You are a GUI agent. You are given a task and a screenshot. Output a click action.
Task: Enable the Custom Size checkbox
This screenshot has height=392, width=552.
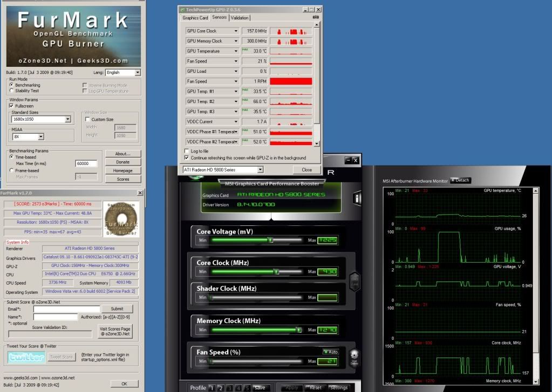(87, 119)
